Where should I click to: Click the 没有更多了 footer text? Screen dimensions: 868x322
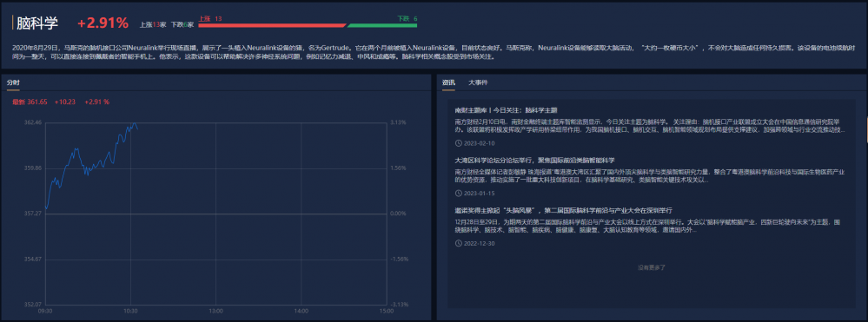coord(651,267)
